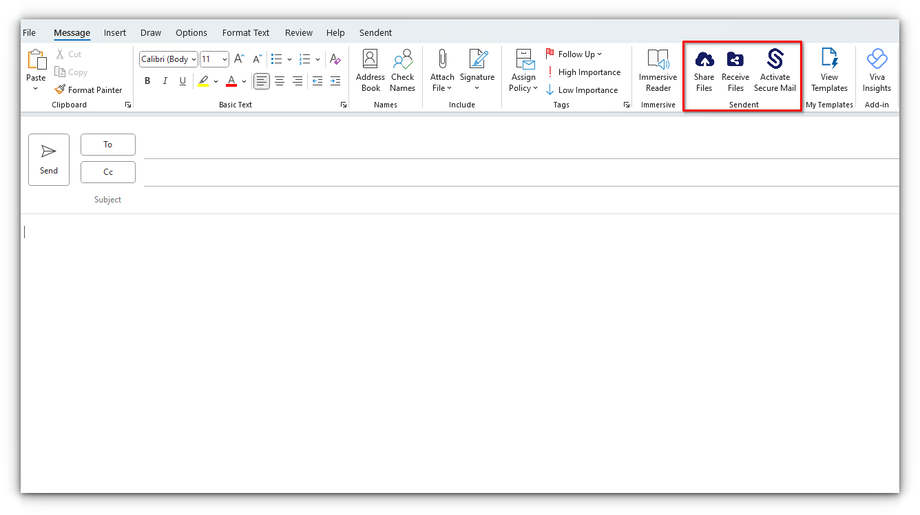Expand the Calibri font name dropdown

193,59
